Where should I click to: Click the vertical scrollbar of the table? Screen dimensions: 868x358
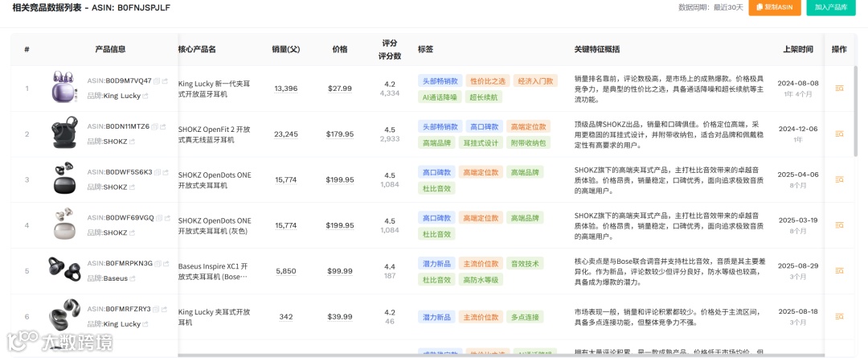click(856, 111)
